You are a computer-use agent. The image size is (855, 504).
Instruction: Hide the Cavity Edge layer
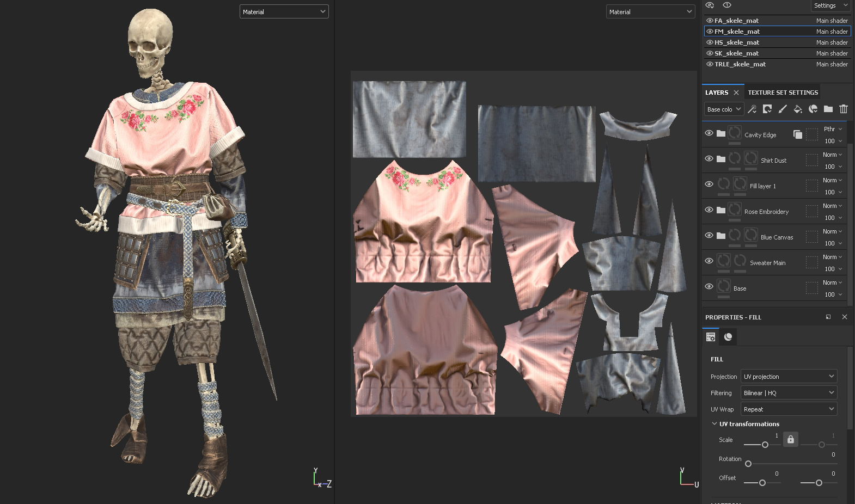tap(709, 133)
